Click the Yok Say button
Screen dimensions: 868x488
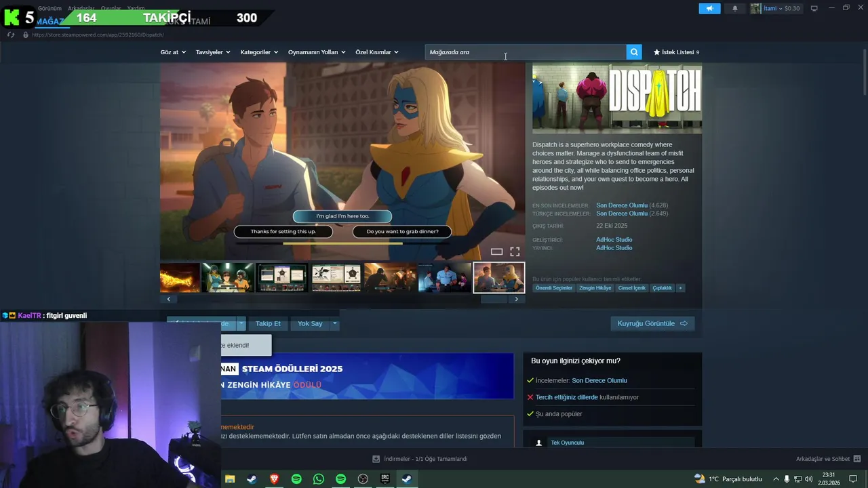click(310, 323)
